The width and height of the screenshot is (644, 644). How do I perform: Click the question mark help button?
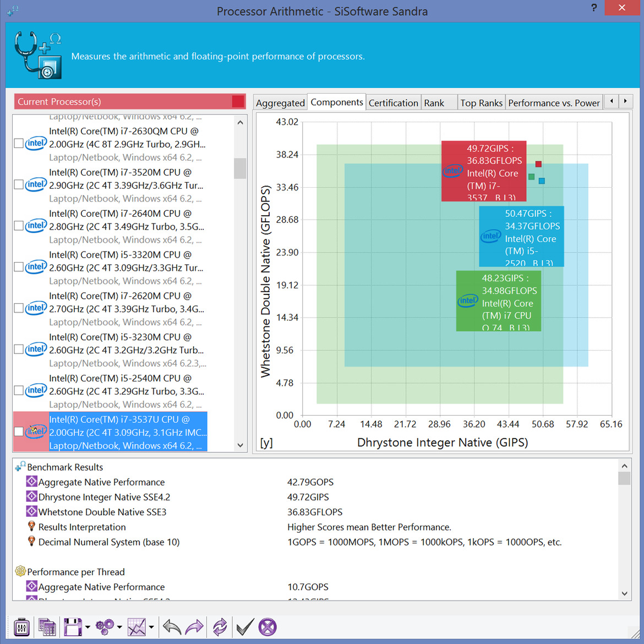coord(594,7)
